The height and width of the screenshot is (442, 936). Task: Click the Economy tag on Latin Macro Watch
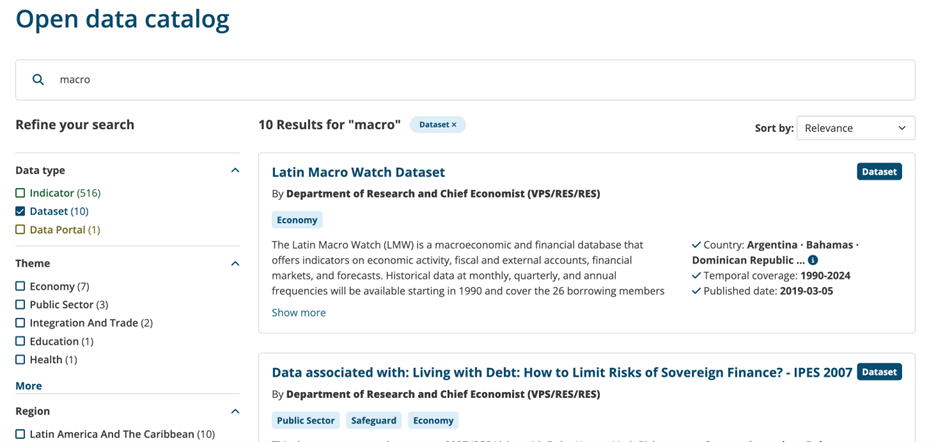pos(297,220)
